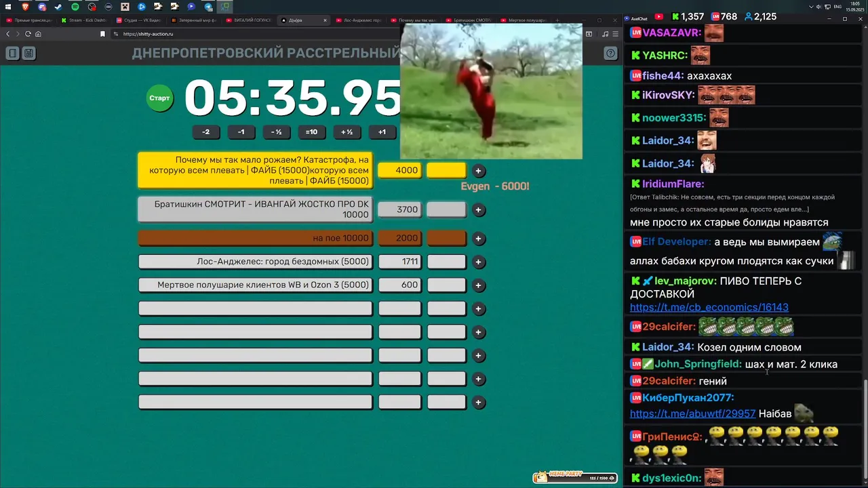Click amount field showing 600
868x488 pixels.
coord(399,285)
